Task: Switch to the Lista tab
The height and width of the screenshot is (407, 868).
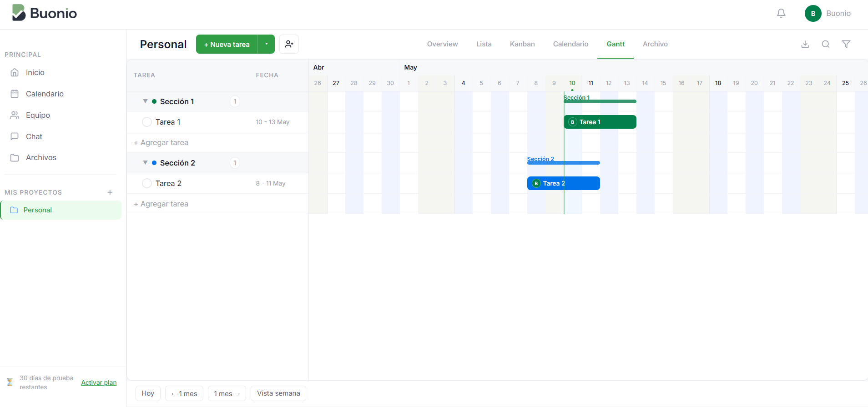Action: [484, 44]
